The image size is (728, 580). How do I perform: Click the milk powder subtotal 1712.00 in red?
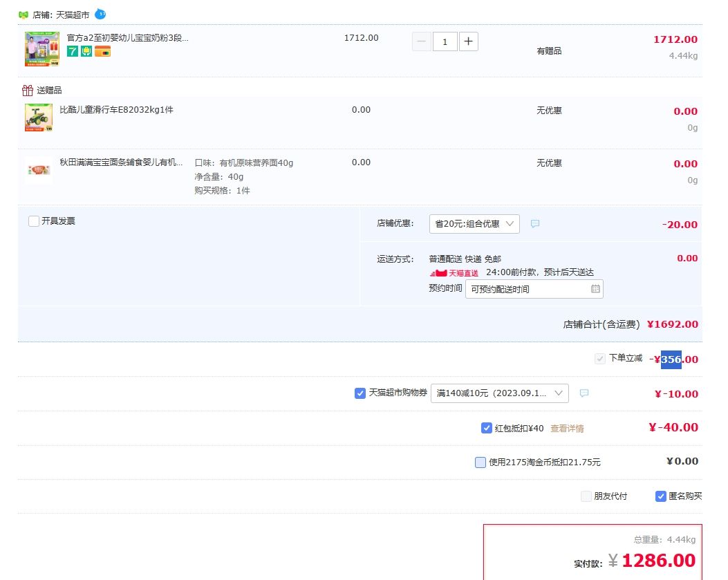675,39
